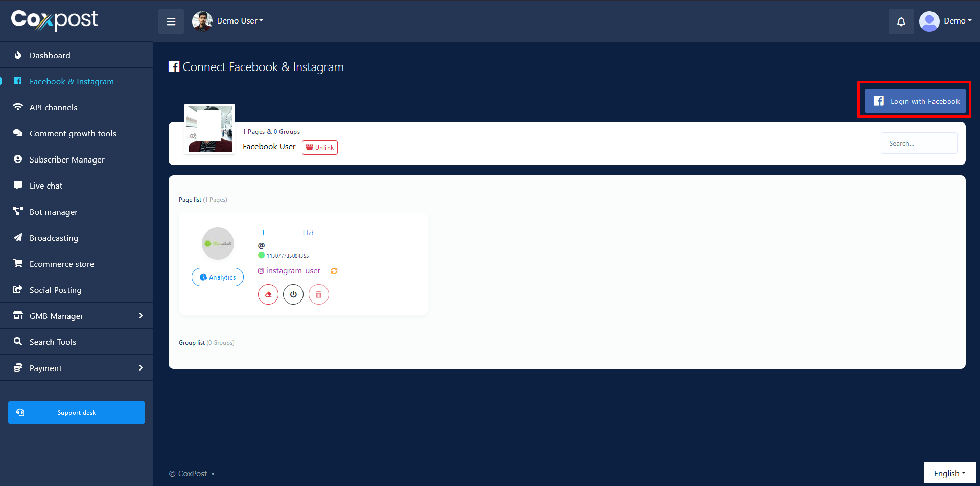Click the Search input field
Image resolution: width=980 pixels, height=486 pixels.
[x=919, y=143]
